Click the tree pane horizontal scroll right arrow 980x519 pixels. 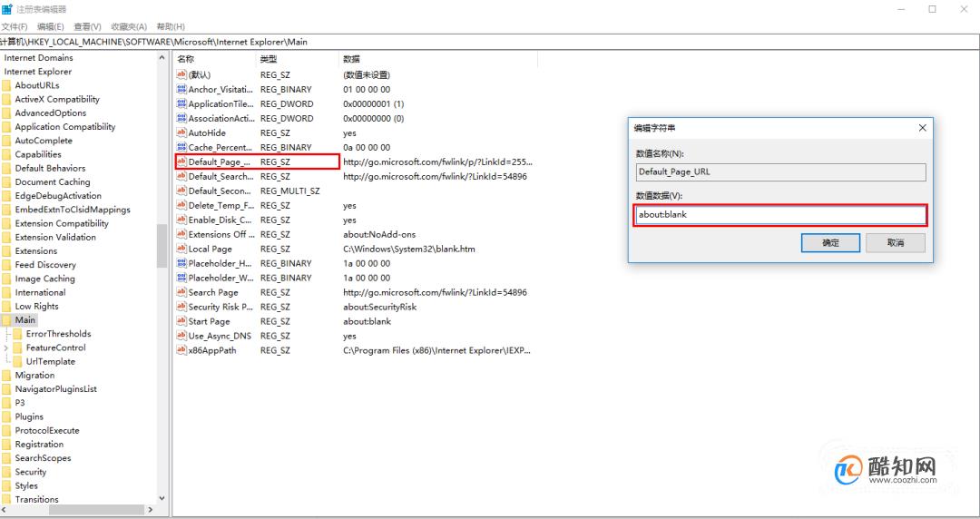point(150,510)
